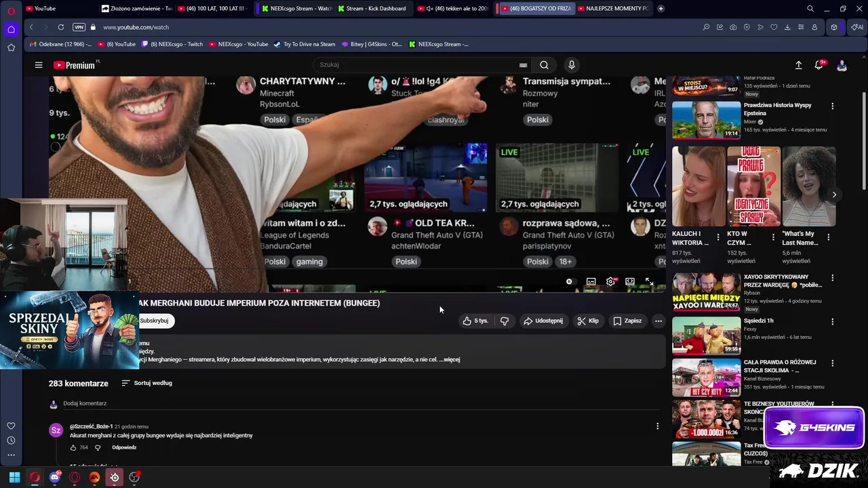Switch to the 'tekken ale to 200' tab
This screenshot has height=488, width=868.
[x=453, y=8]
